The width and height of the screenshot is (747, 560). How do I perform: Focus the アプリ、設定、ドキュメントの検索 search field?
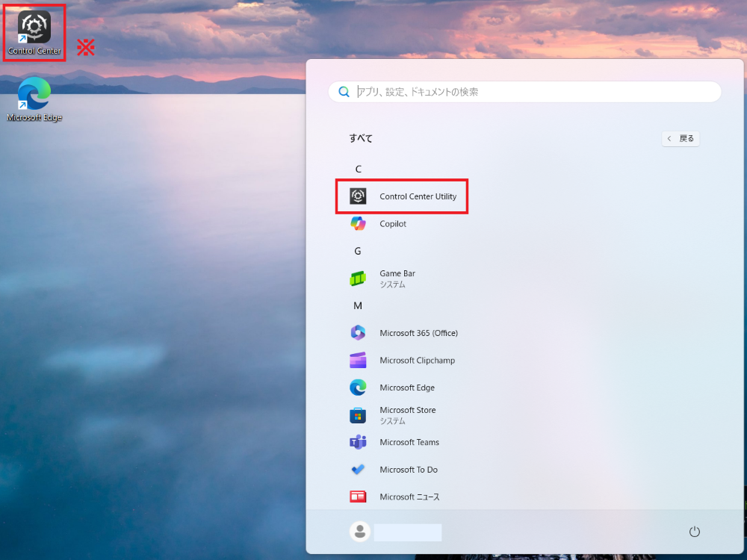pos(524,91)
